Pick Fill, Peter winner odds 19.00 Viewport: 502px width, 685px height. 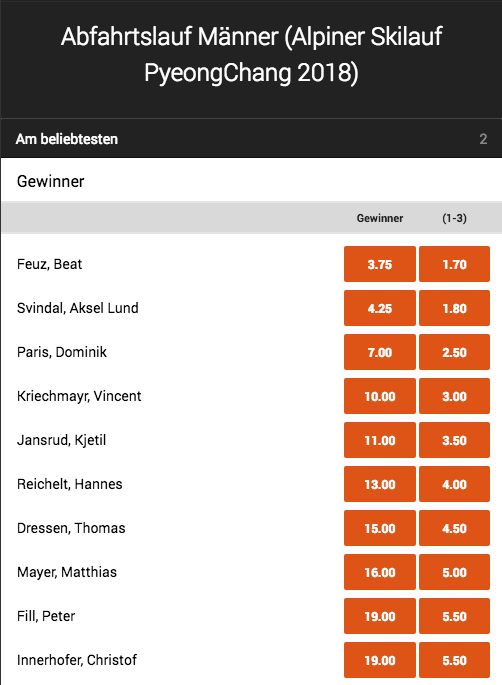tap(380, 616)
